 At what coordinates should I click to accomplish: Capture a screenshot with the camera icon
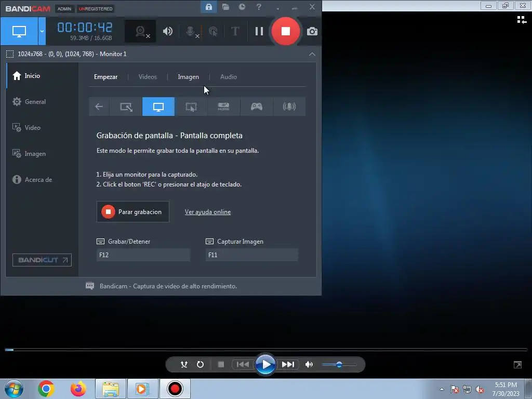point(312,32)
